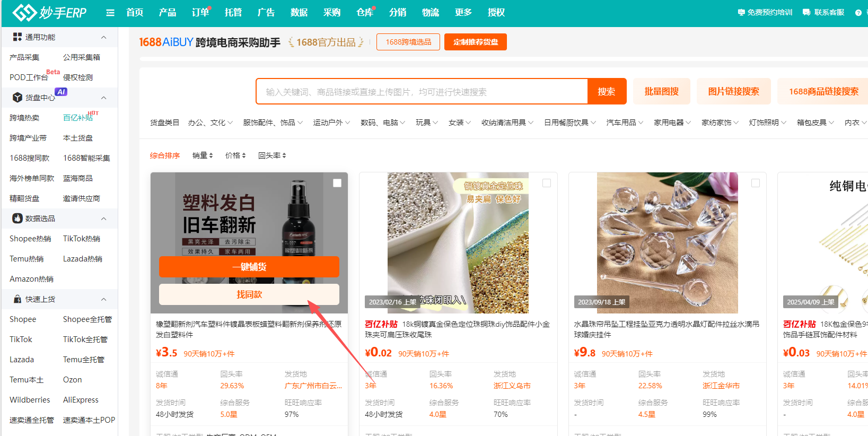Expand the 服饰配件、饰品 category dropdown
Image resolution: width=868 pixels, height=436 pixels.
point(273,123)
